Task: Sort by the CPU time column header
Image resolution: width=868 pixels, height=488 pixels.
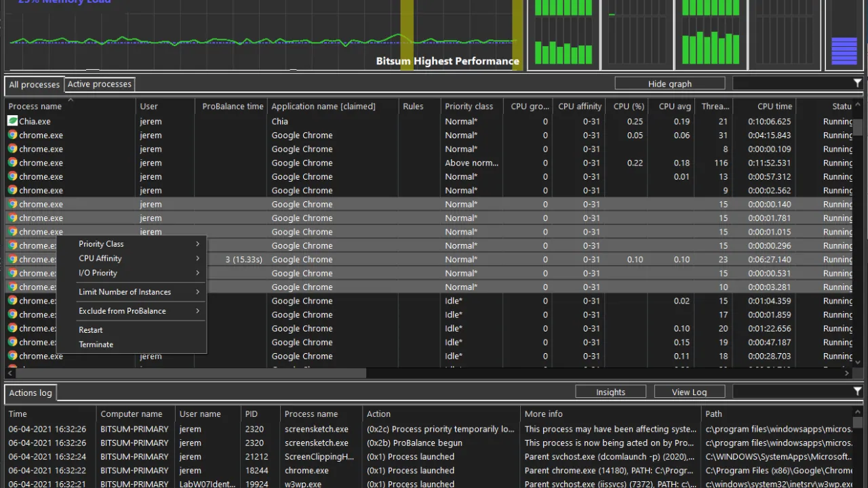Action: click(x=766, y=106)
